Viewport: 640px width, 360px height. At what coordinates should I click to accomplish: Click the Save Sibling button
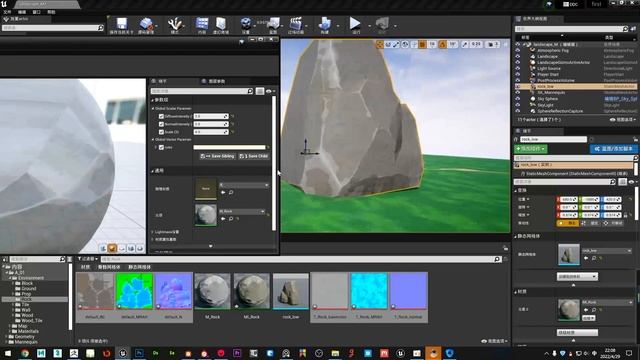point(218,156)
